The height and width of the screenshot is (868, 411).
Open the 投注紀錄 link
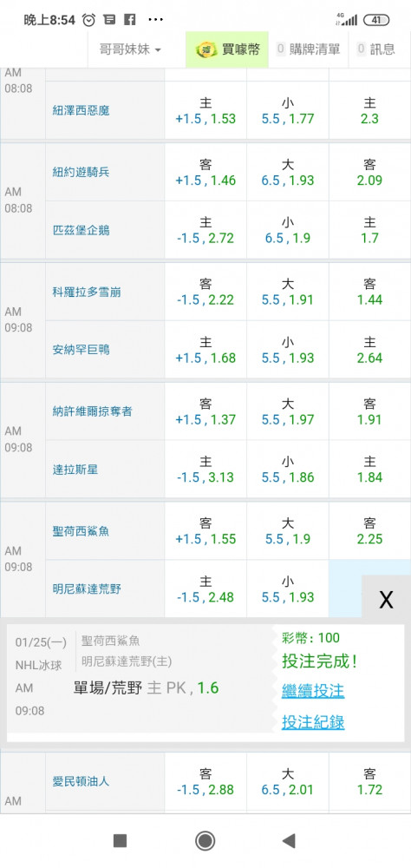click(313, 722)
